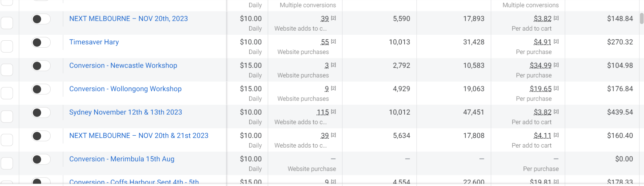Switch off the Timesaver Hary campaign
Viewport: 644px width, 186px height.
tap(41, 43)
